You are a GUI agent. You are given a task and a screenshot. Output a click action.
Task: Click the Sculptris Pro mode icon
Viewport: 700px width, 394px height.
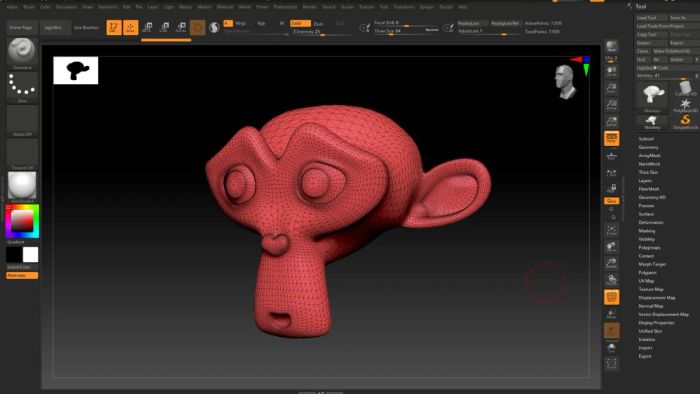pos(214,28)
